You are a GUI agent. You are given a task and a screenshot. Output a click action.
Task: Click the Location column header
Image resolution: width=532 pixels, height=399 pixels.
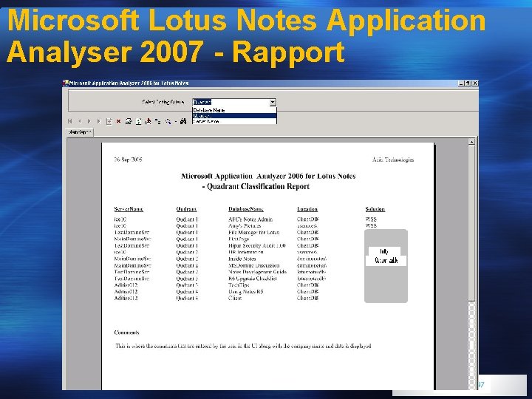[x=307, y=209]
